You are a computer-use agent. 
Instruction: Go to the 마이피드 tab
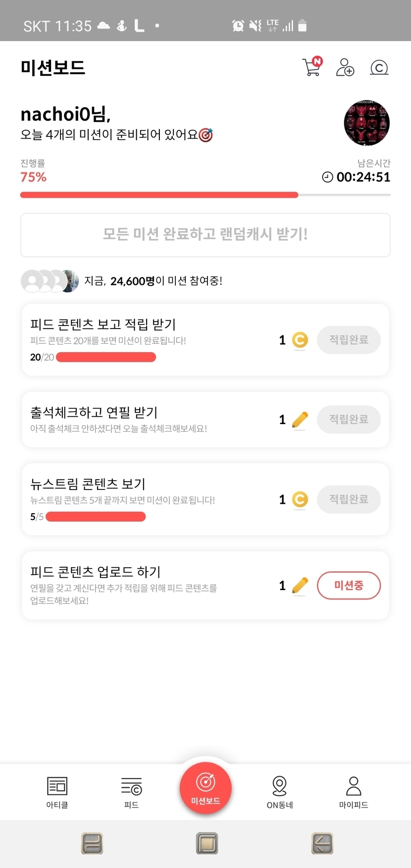[354, 792]
